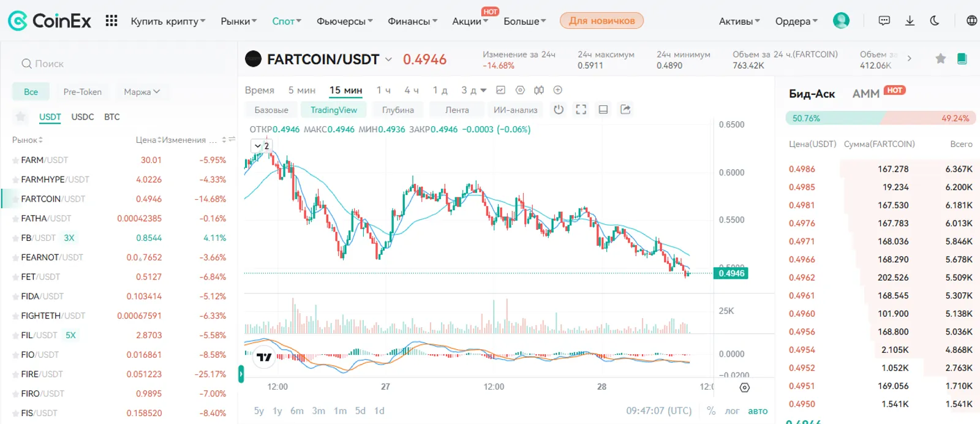
Task: Show favorites list with star filter
Action: (21, 116)
